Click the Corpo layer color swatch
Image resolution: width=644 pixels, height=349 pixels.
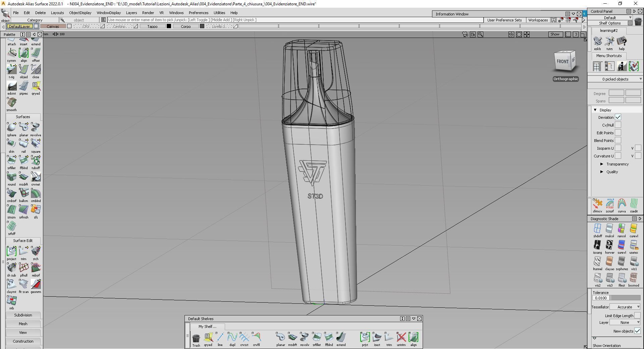202,26
